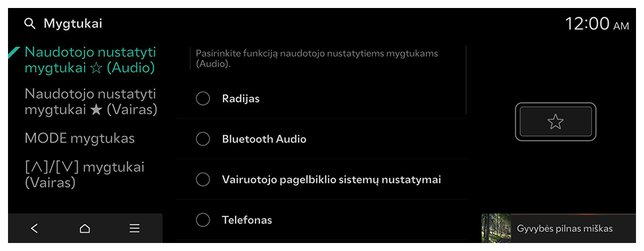This screenshot has width=644, height=251.
Task: Click the search magnifier icon
Action: pyautogui.click(x=29, y=24)
